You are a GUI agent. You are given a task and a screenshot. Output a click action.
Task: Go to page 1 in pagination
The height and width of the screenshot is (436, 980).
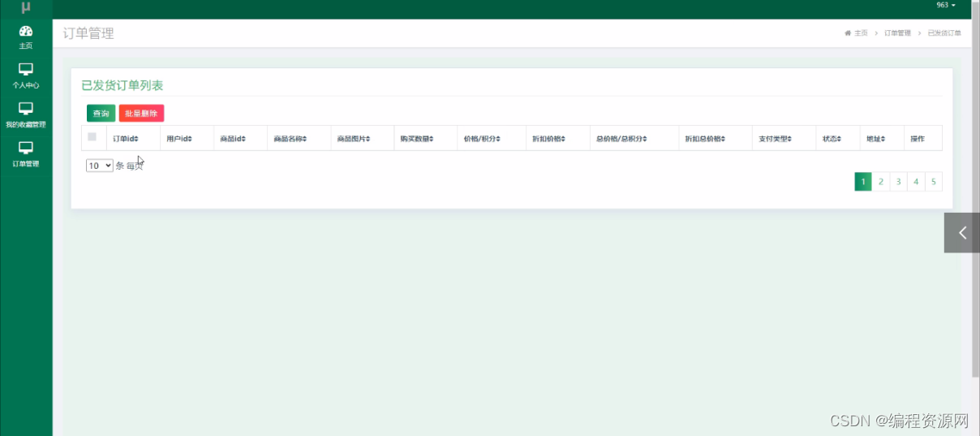click(x=863, y=181)
